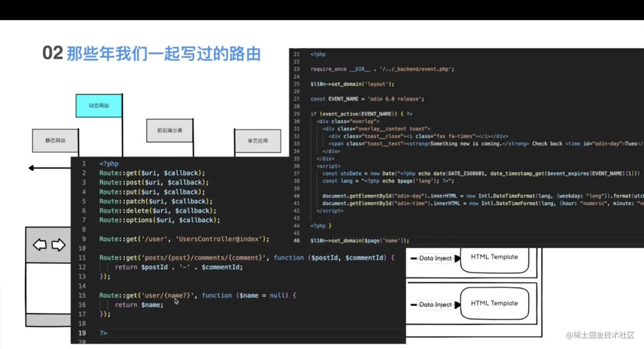Click the <div class="overlay"> line
The width and height of the screenshot is (644, 349).
click(348, 121)
